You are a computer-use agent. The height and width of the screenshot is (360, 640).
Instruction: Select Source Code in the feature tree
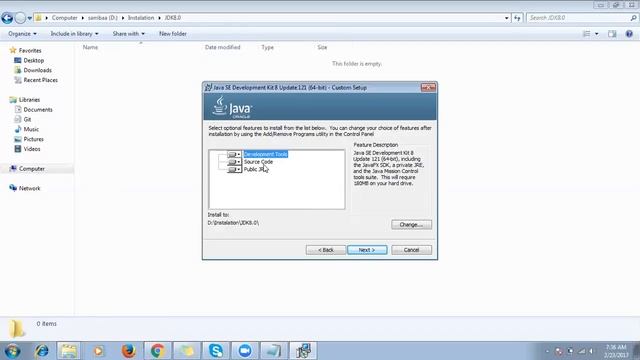(x=258, y=162)
